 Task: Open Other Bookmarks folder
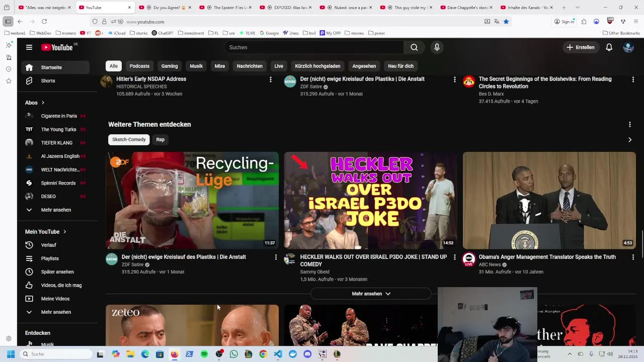[x=621, y=33]
